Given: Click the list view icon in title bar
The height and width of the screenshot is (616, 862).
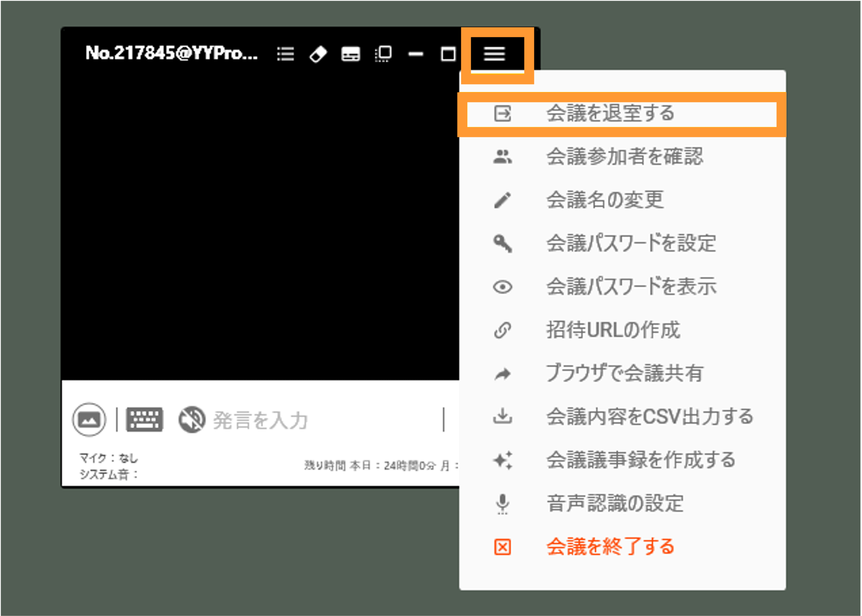Looking at the screenshot, I should 285,54.
